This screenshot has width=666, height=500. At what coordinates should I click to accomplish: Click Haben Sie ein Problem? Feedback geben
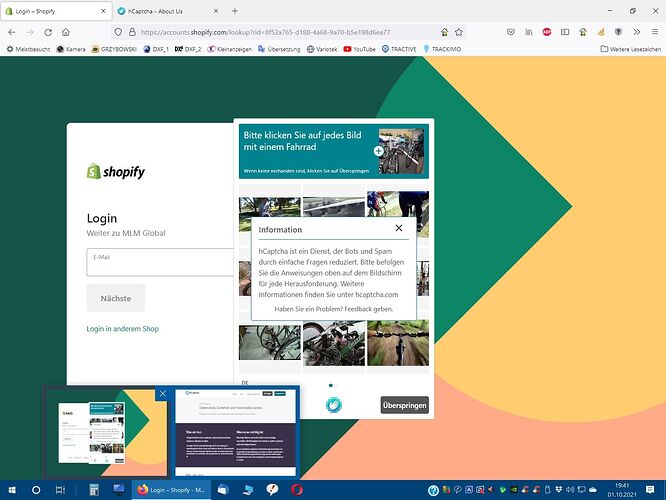click(x=334, y=309)
